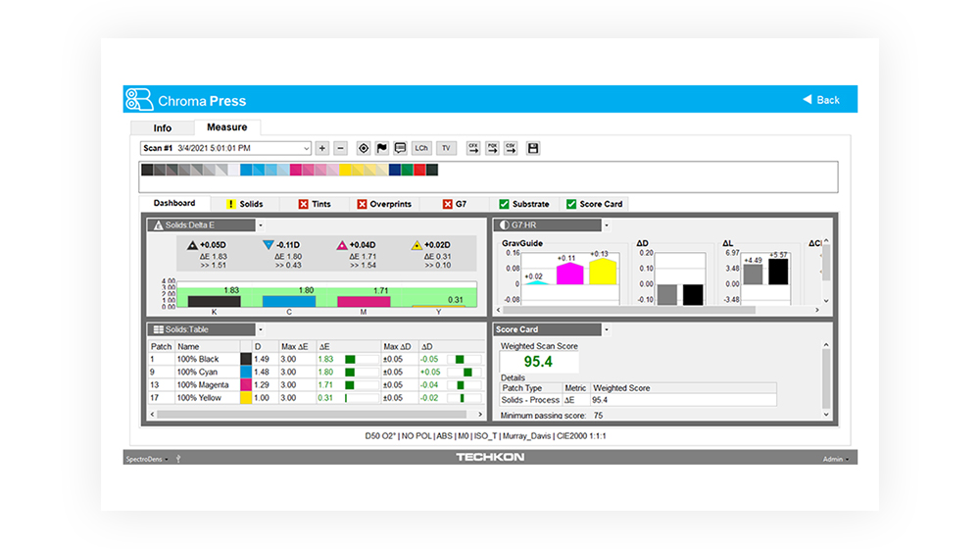Open the Overprints tab
Image resolution: width=980 pixels, height=549 pixels.
(384, 204)
